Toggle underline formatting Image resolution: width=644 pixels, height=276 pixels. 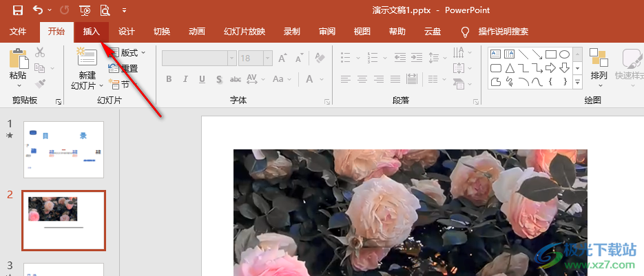(202, 79)
